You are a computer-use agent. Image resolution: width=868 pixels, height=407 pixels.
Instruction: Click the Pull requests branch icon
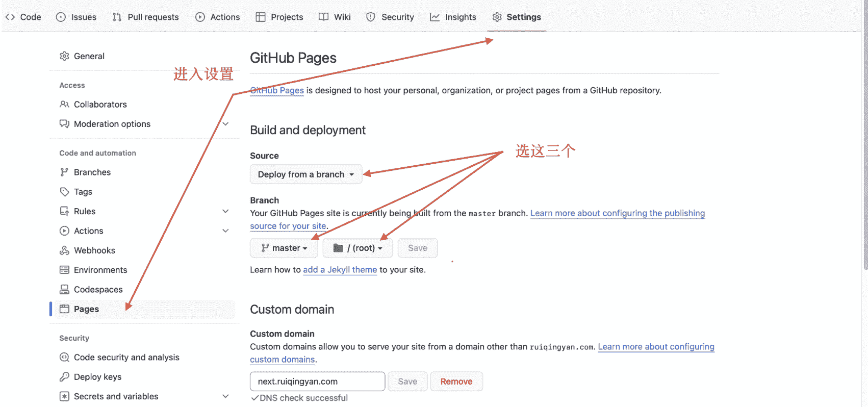(x=117, y=17)
